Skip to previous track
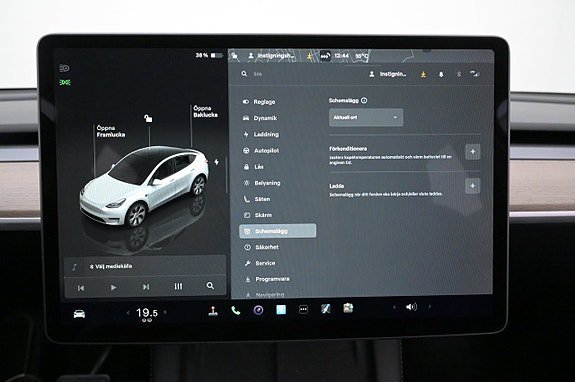Viewport: 575px width, 382px height. [x=81, y=288]
